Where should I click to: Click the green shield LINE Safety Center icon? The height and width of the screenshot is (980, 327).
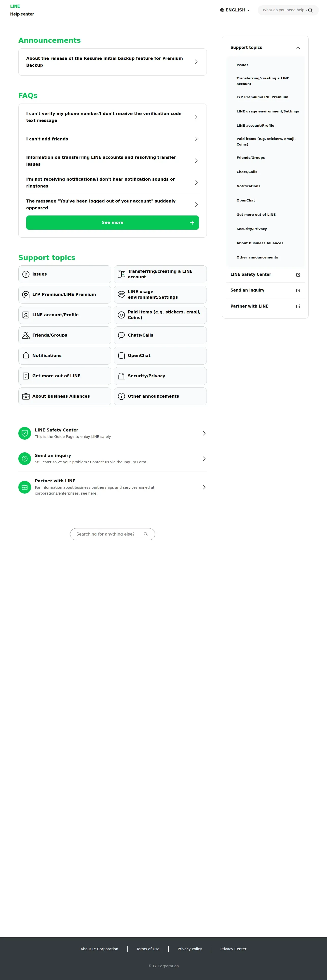25,433
